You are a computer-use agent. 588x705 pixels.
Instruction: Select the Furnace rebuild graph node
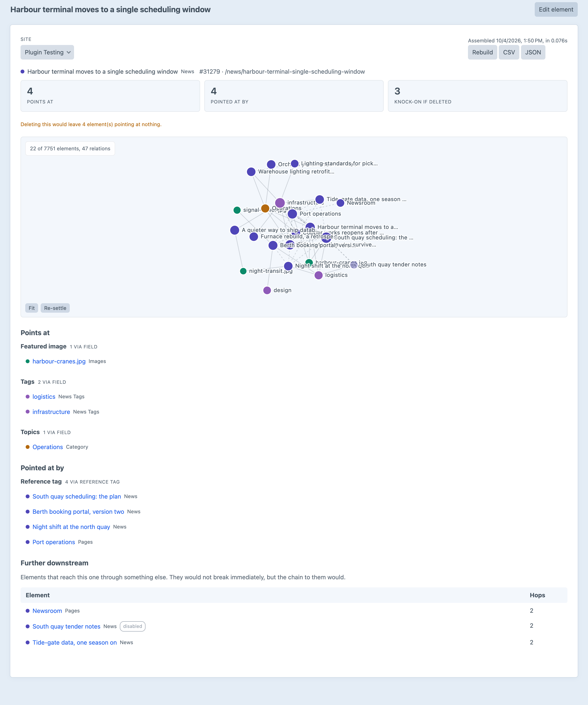click(x=254, y=237)
